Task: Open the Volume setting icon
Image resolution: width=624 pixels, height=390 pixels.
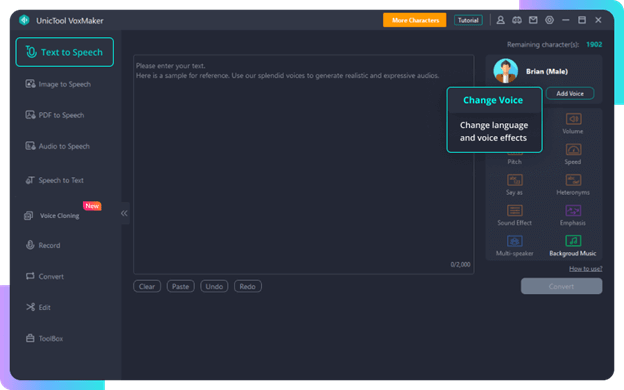Action: (x=573, y=119)
